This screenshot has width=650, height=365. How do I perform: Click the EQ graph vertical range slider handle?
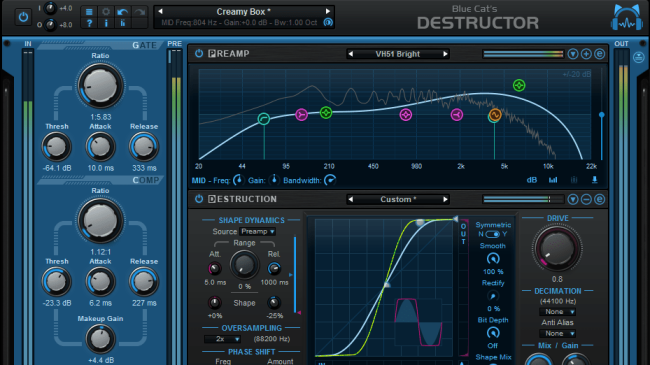point(601,115)
